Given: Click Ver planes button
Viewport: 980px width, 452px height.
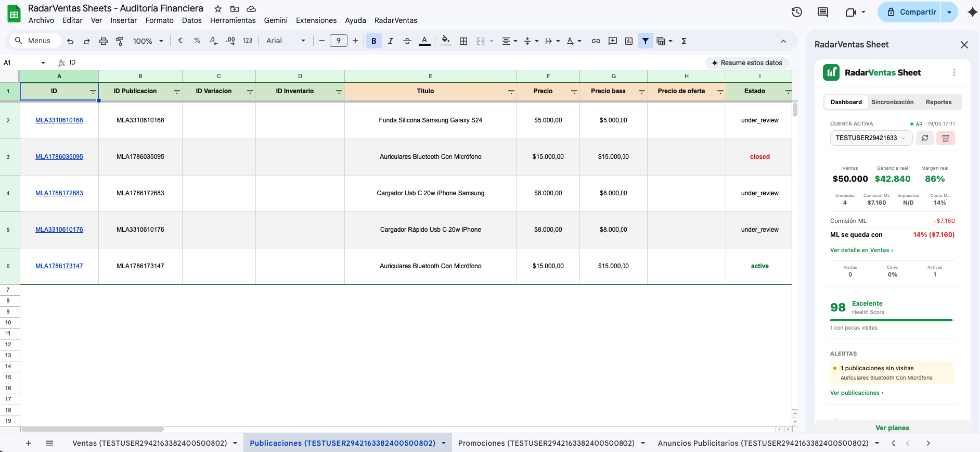Looking at the screenshot, I should click(892, 428).
